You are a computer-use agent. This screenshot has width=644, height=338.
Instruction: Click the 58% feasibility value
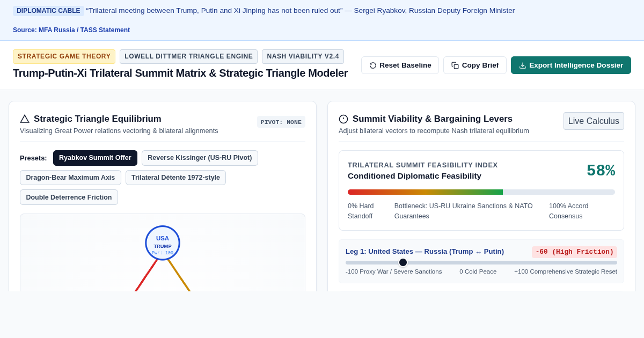coord(601,171)
